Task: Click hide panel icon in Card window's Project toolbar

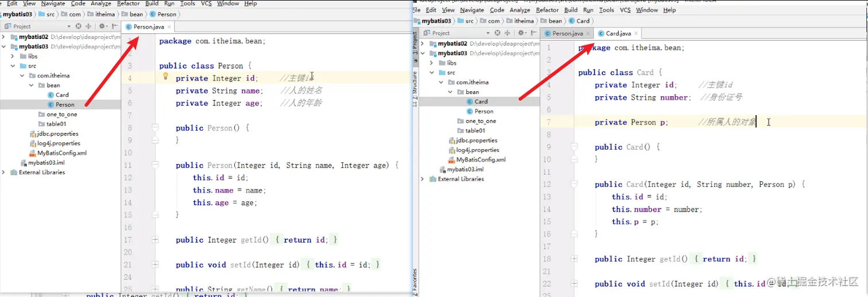Action: click(533, 33)
